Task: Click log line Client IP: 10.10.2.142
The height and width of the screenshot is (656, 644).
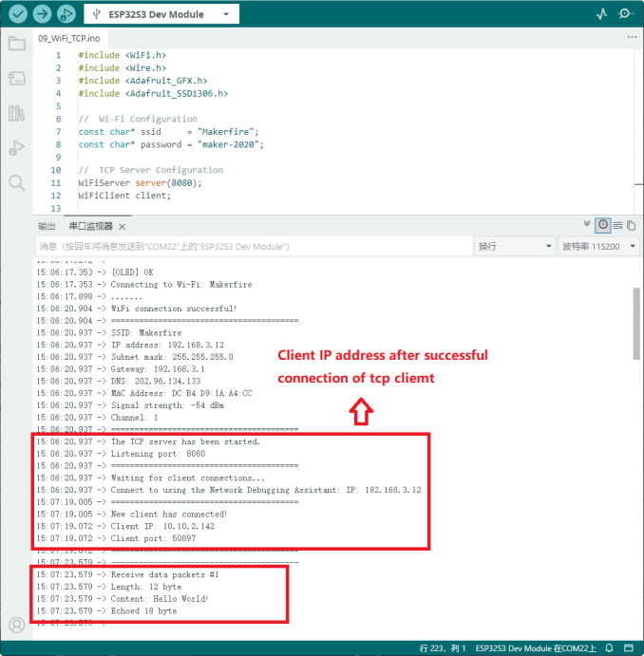Action: point(125,526)
